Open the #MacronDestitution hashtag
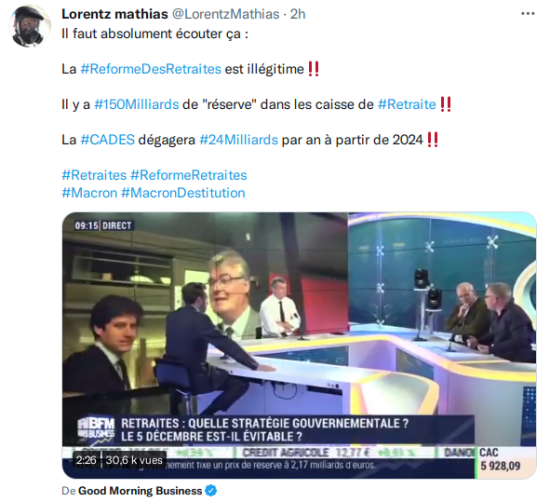Image resolution: width=550 pixels, height=502 pixels. [x=183, y=193]
